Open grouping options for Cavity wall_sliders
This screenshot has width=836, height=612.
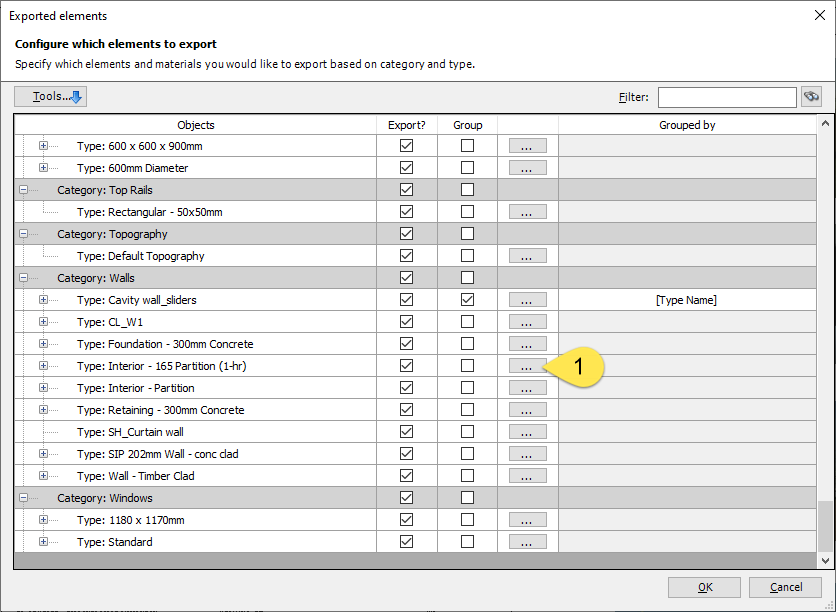coord(527,300)
